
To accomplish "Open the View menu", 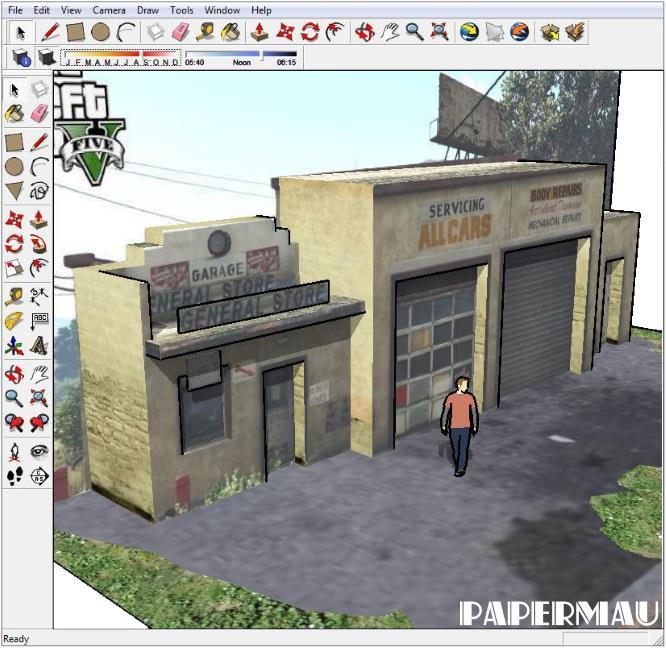I will click(x=71, y=10).
